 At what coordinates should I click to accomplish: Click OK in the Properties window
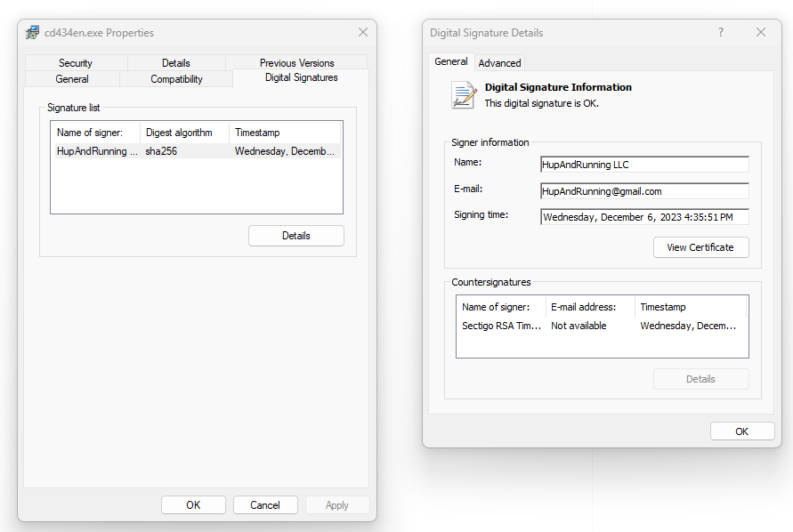193,505
